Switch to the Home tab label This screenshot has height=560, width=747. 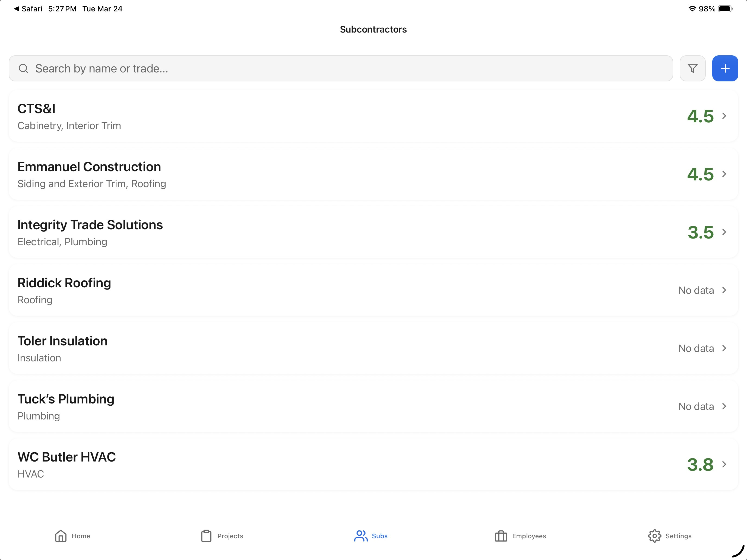(81, 536)
